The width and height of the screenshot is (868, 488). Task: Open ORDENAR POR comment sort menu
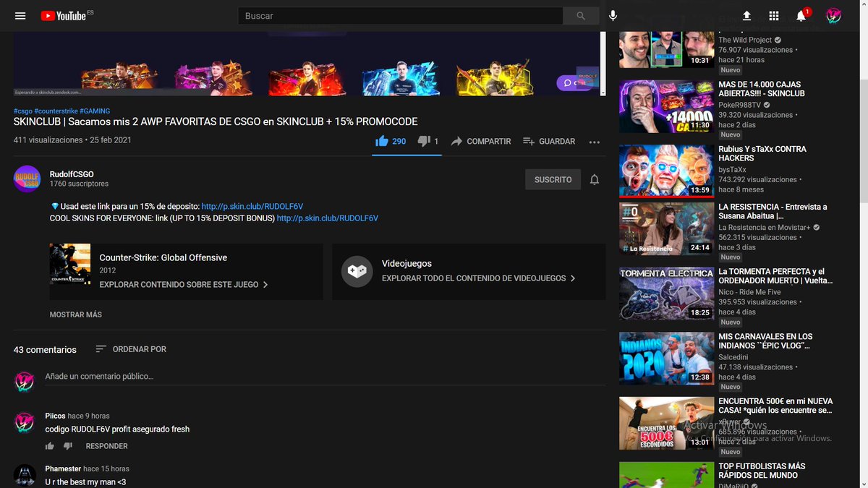pyautogui.click(x=131, y=349)
